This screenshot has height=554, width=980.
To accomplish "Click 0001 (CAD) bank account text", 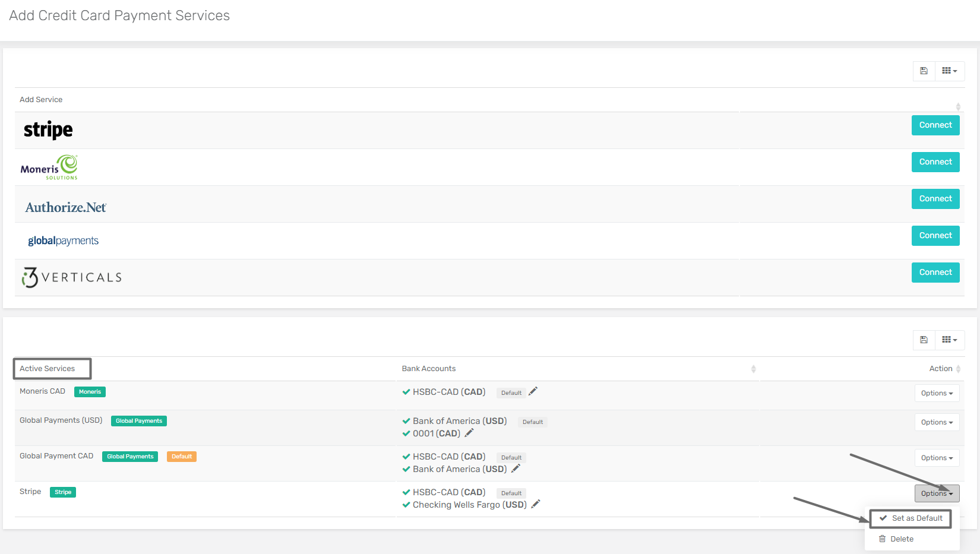I will (x=437, y=433).
